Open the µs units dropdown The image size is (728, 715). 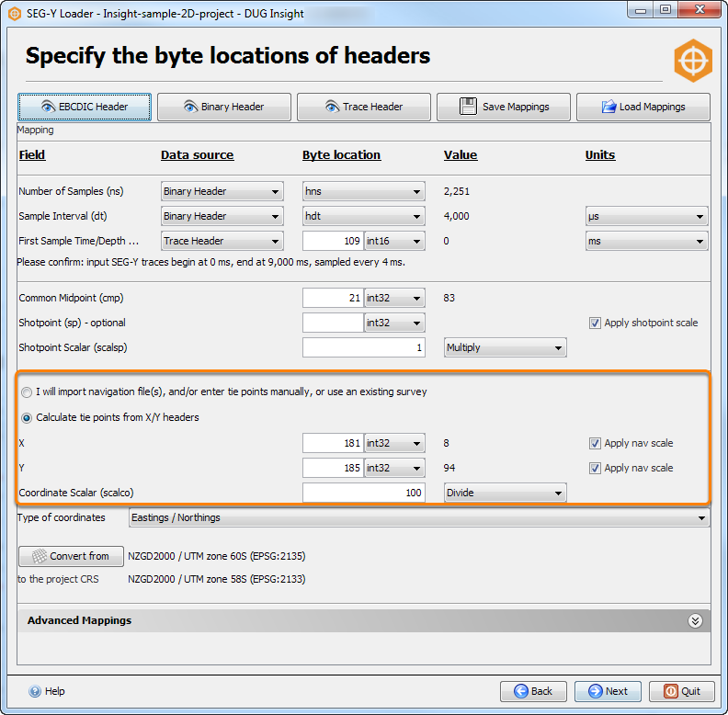(x=647, y=216)
